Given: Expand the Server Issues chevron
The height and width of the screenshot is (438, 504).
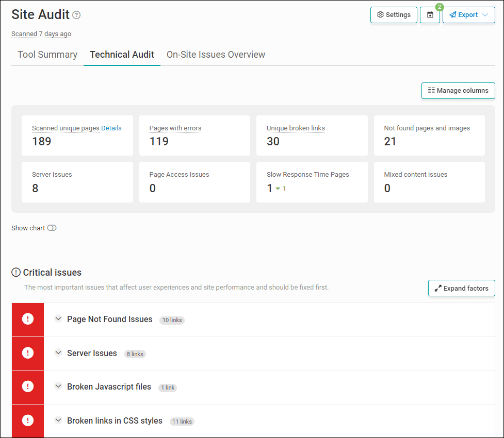Looking at the screenshot, I should click(58, 352).
